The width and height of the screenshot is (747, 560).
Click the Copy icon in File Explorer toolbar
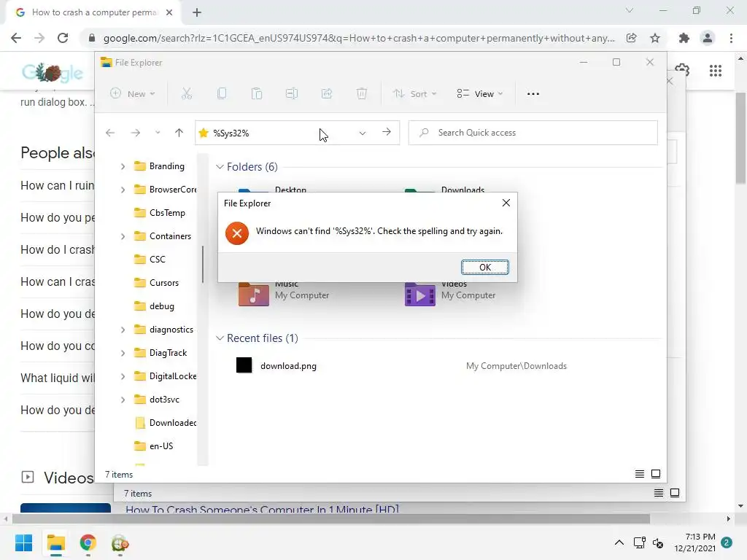(x=222, y=94)
